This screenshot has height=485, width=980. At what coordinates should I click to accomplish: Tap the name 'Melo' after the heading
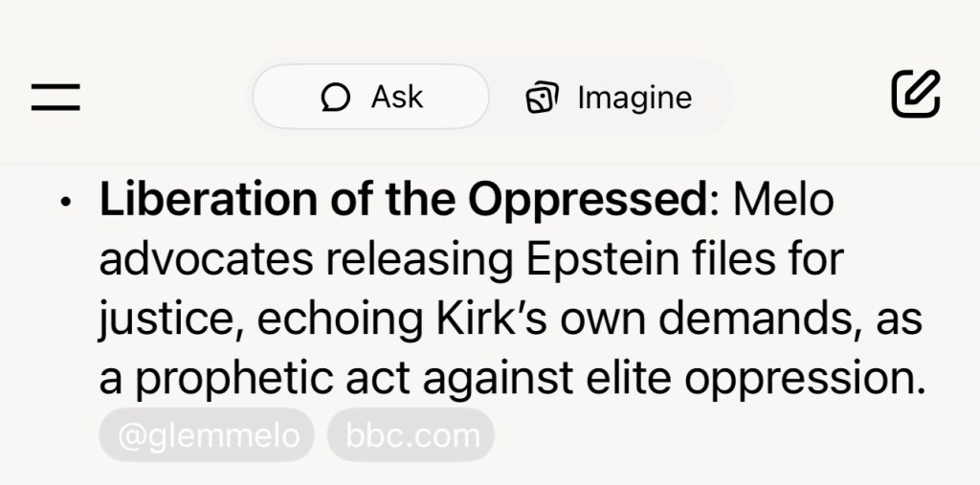point(782,201)
